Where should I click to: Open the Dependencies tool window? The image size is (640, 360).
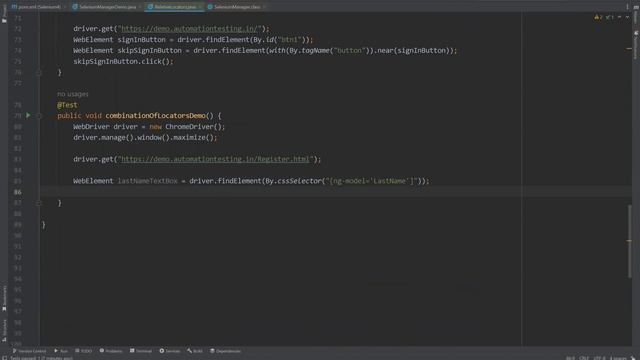click(225, 351)
